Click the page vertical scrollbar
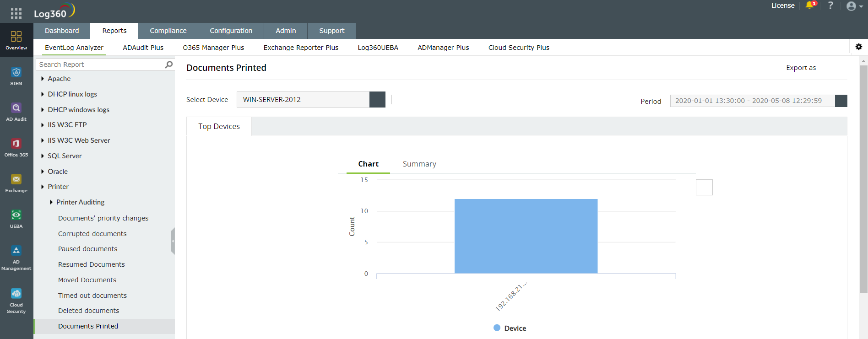The height and width of the screenshot is (339, 868). (x=863, y=178)
